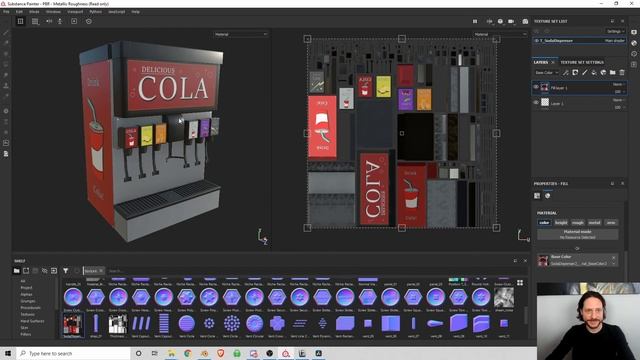The width and height of the screenshot is (640, 360).
Task: Select the Hard Surfaces category in Shelf
Action: (32, 321)
